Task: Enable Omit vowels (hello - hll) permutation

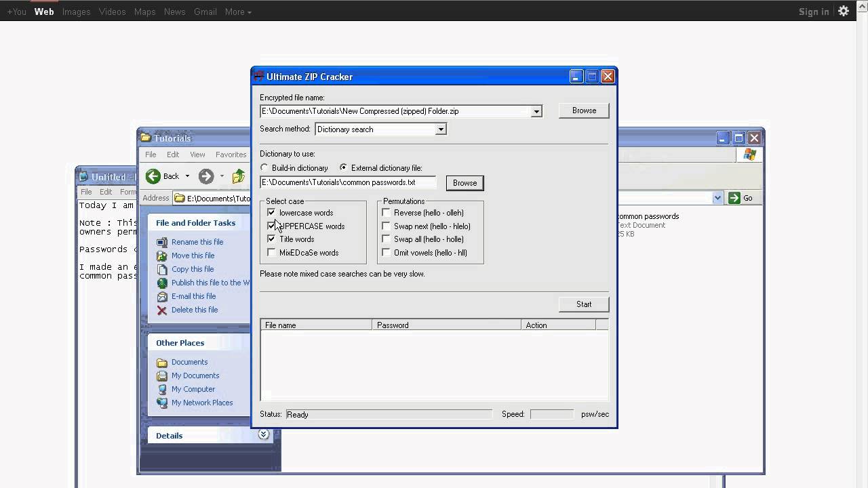Action: click(x=386, y=252)
